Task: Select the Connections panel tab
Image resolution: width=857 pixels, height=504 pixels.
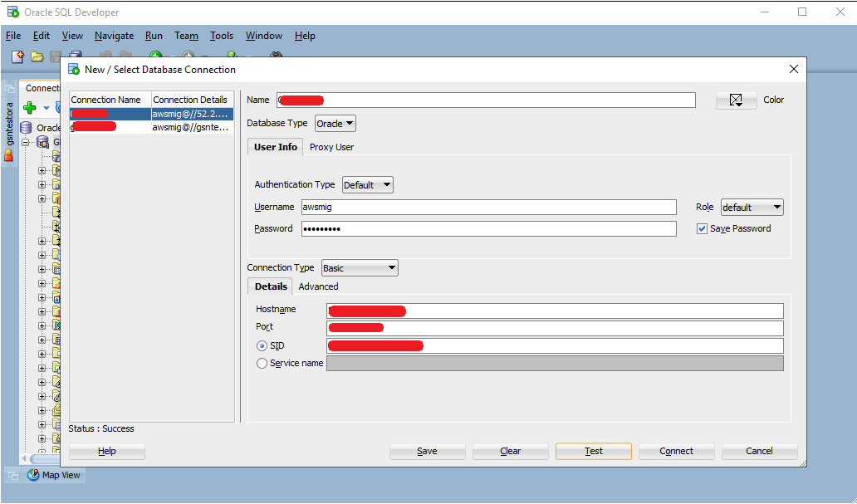Action: point(41,88)
